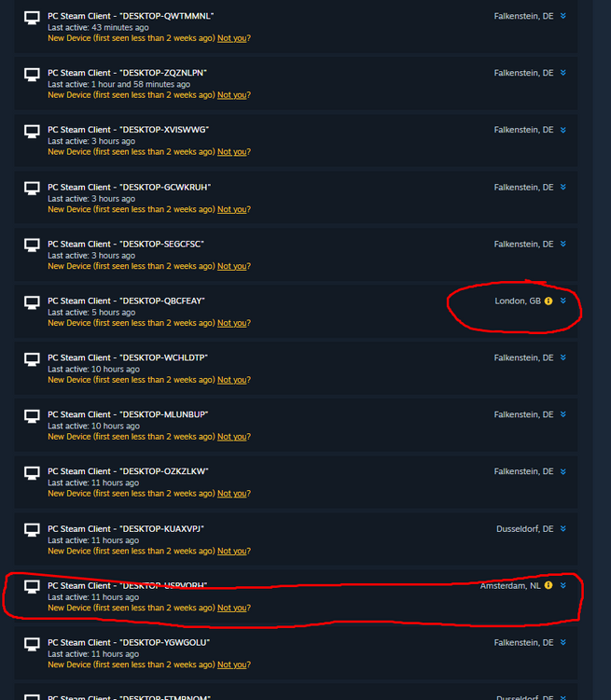611x700 pixels.
Task: Click monitor icon beside DESKTOP-YGWGOLU
Action: tap(32, 644)
